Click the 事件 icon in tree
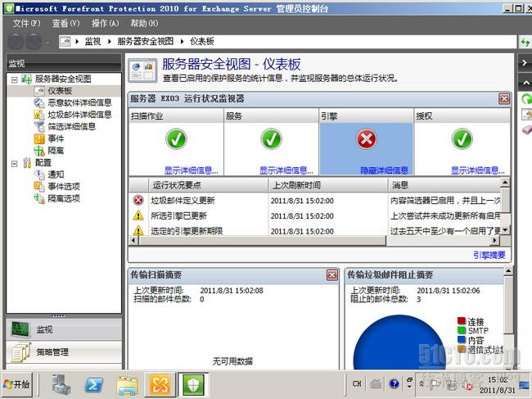 (x=39, y=138)
